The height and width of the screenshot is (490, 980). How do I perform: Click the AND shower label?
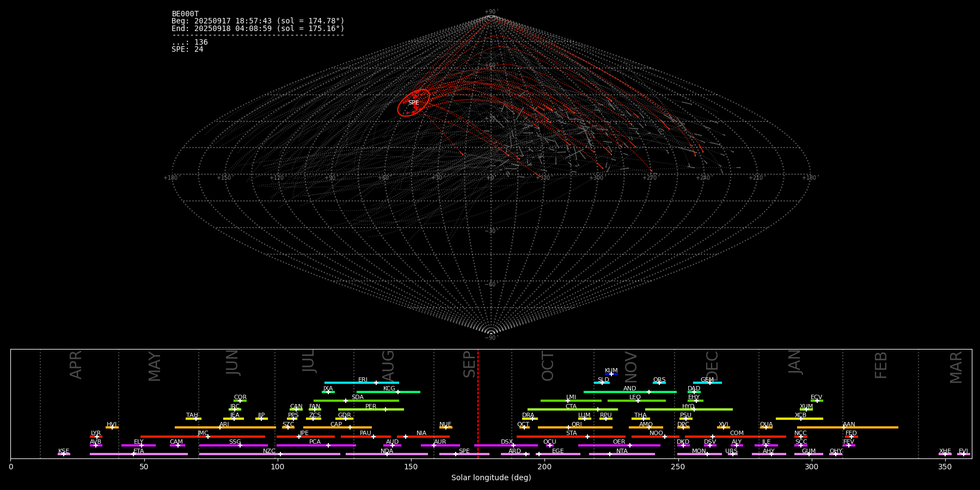tap(630, 389)
